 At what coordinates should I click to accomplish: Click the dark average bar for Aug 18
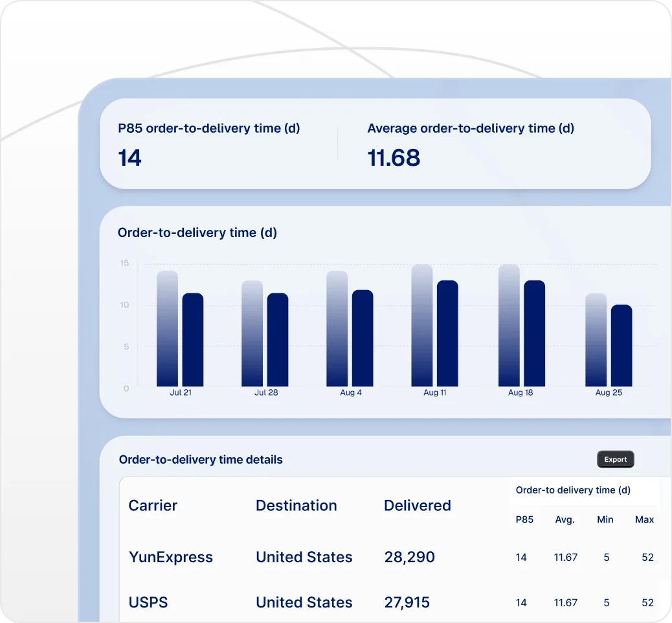(x=535, y=333)
